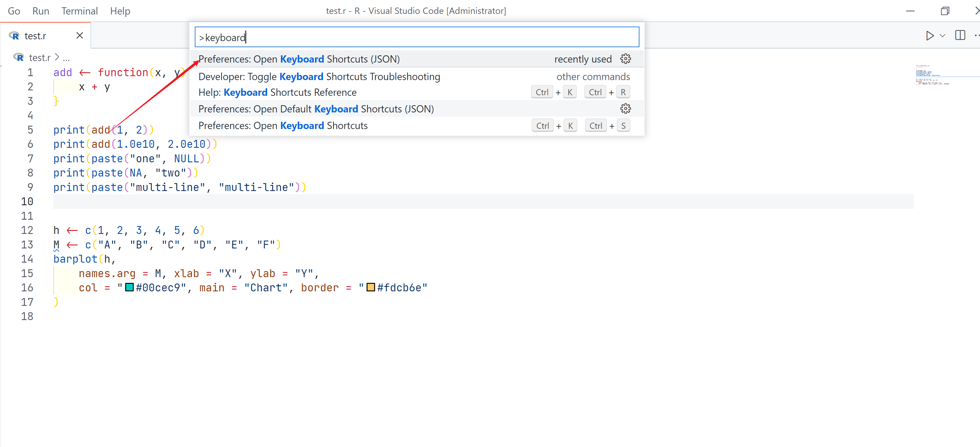This screenshot has height=447, width=980.
Task: Expand the breadcrumb chevron after test.r
Action: (x=57, y=57)
